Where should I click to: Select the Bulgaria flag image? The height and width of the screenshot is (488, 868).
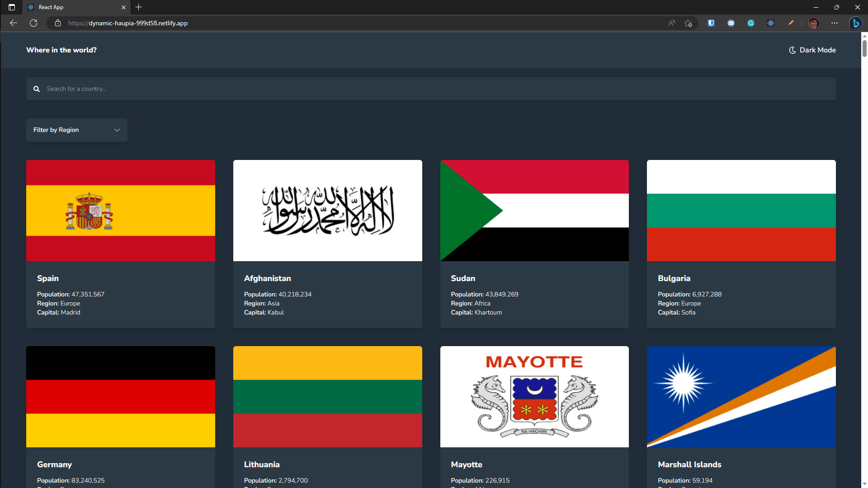(741, 211)
